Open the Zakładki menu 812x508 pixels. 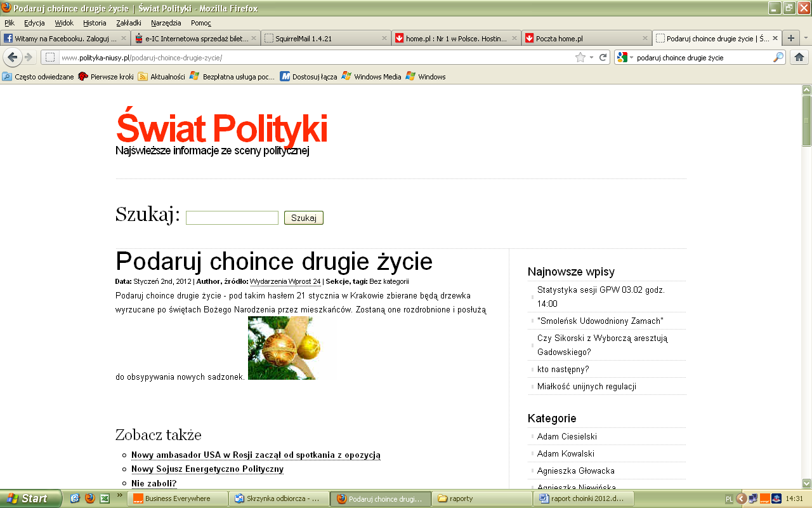click(x=129, y=23)
